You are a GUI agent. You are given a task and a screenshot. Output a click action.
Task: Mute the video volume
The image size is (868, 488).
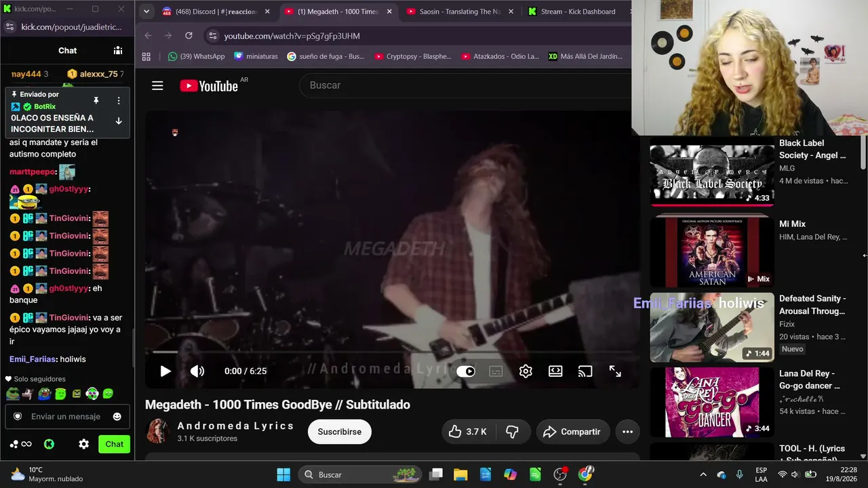tap(197, 371)
